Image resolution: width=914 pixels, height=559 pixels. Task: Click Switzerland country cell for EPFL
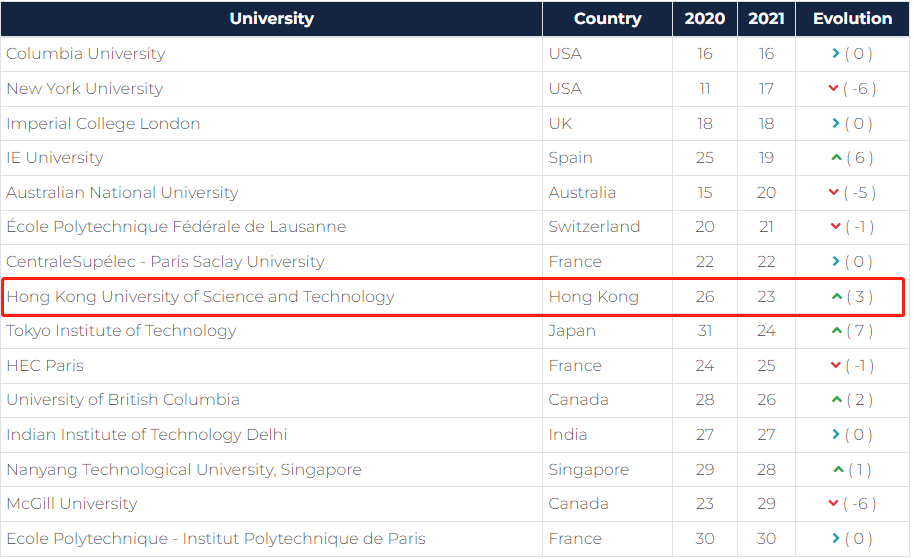coord(594,227)
